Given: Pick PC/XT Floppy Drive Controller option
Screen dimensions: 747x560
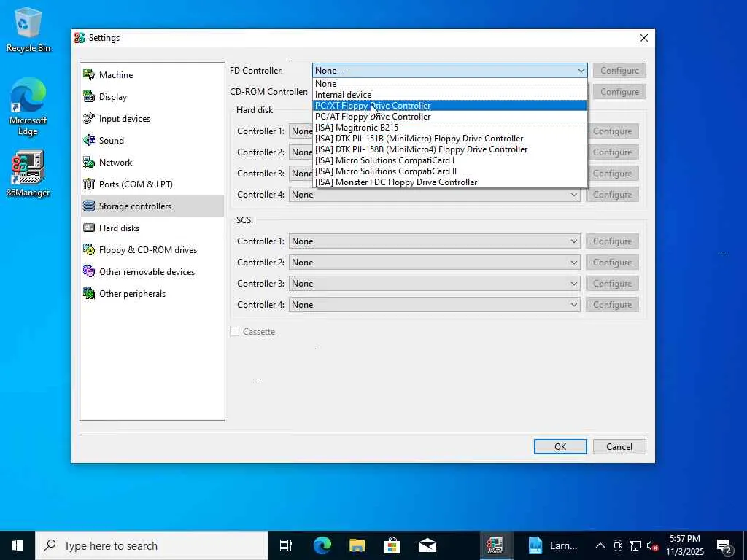Looking at the screenshot, I should click(450, 105).
